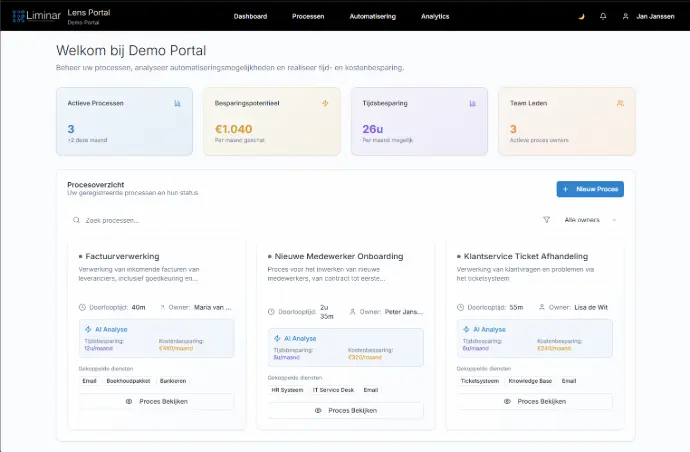Open notifications bell icon

603,16
